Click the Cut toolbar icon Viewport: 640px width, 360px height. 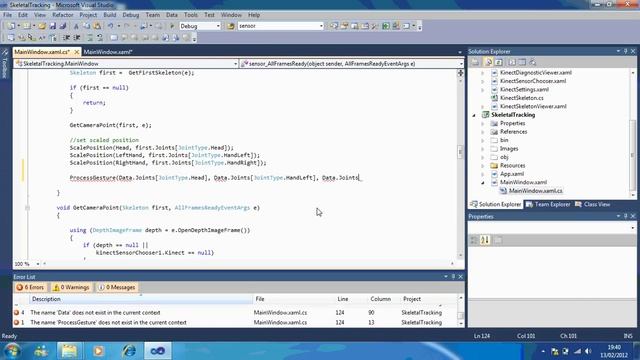coord(76,26)
